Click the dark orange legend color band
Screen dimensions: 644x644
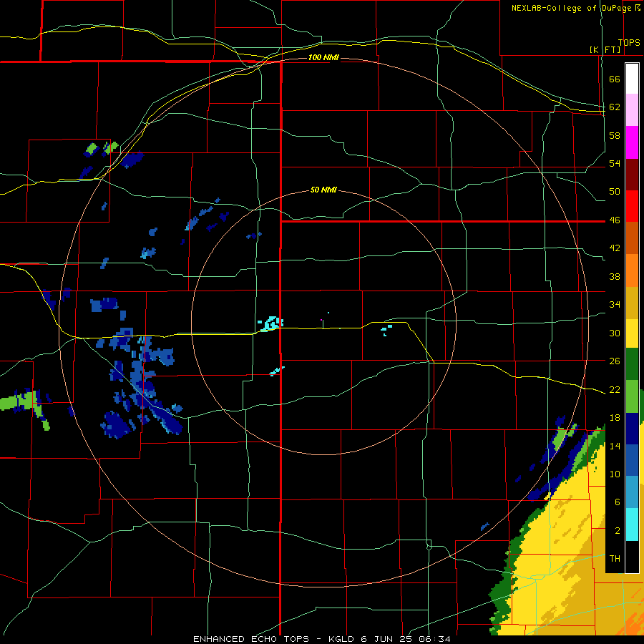632,238
